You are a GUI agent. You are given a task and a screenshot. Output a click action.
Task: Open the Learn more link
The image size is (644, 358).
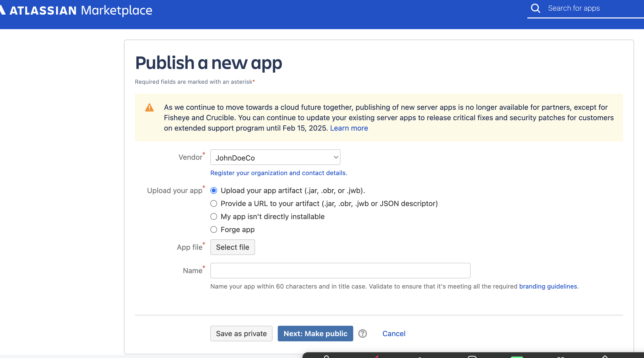[x=349, y=128]
